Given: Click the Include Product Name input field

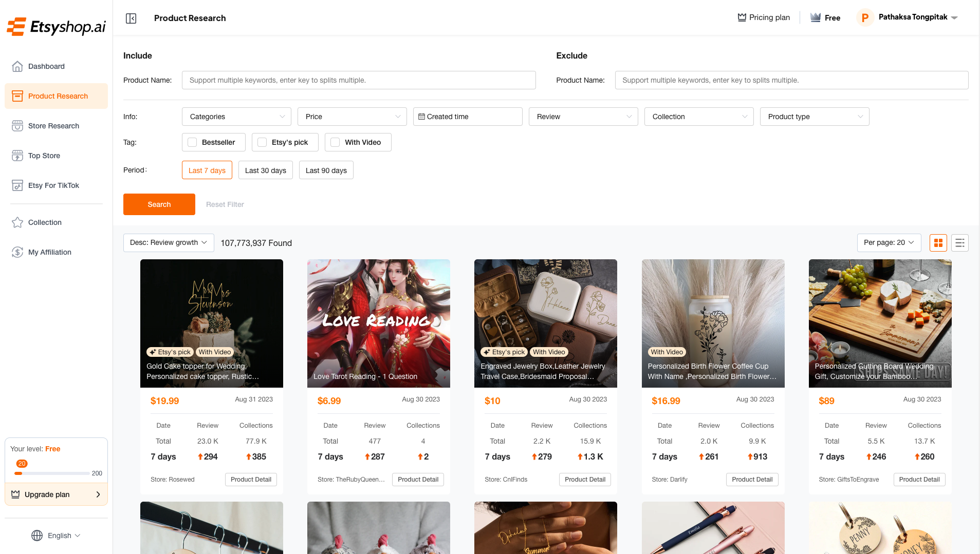Looking at the screenshot, I should pyautogui.click(x=358, y=80).
